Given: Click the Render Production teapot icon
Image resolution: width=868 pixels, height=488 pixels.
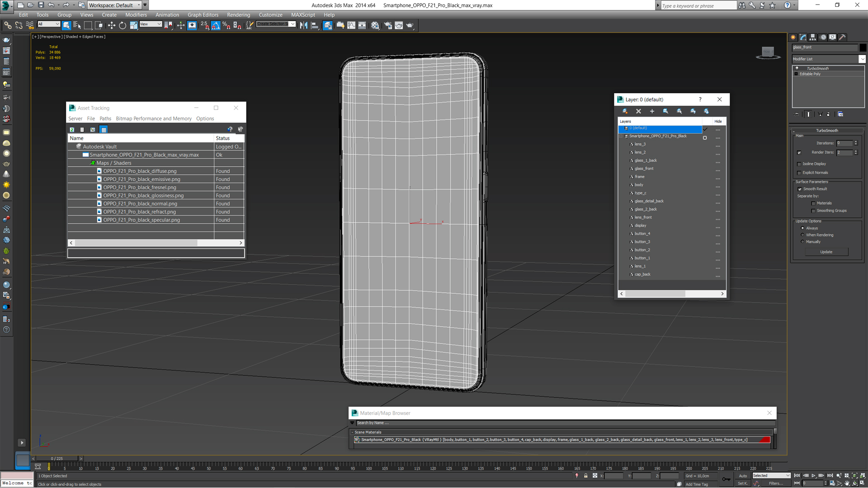Looking at the screenshot, I should pos(410,25).
